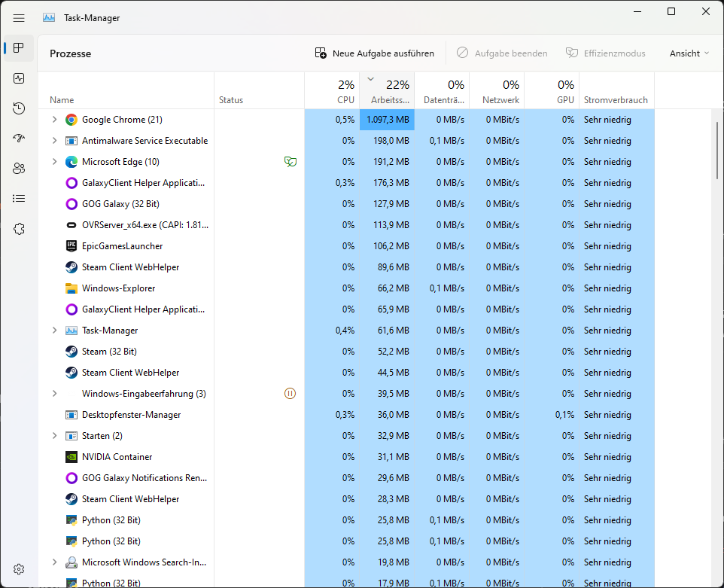Expand the Task-Manager process group

54,331
